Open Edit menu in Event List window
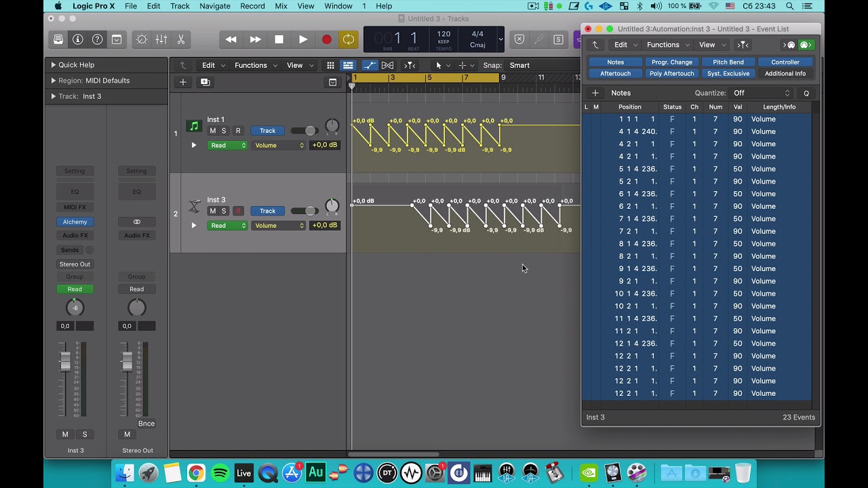The height and width of the screenshot is (488, 868). (625, 45)
